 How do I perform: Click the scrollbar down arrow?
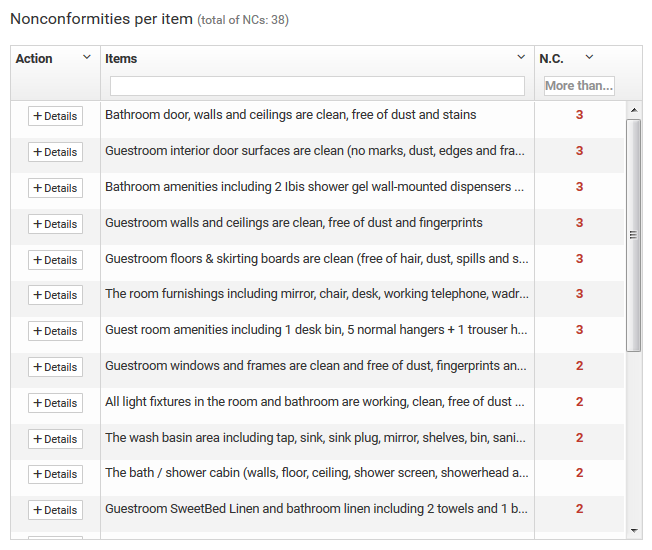coord(634,530)
